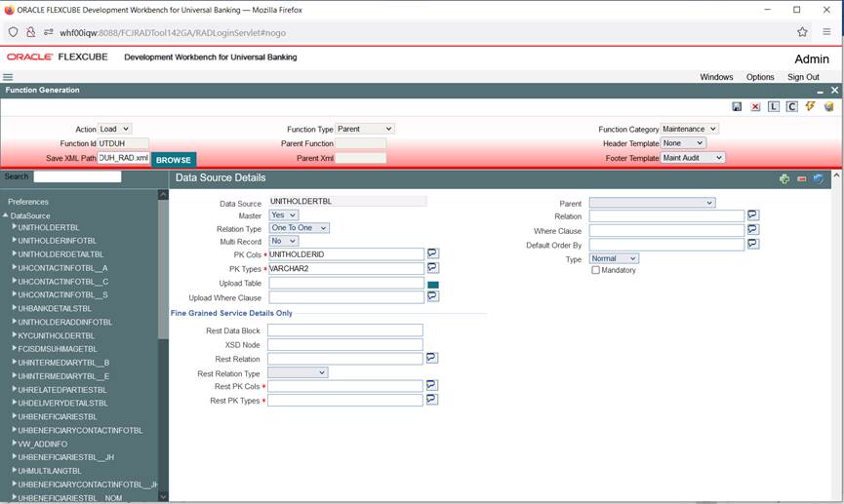This screenshot has height=504, width=844.
Task: Click the lightning bolt toolbar icon
Action: tap(810, 106)
